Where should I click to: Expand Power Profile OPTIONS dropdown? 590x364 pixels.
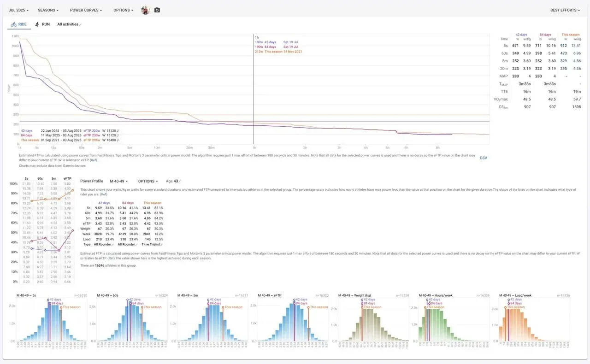(149, 182)
